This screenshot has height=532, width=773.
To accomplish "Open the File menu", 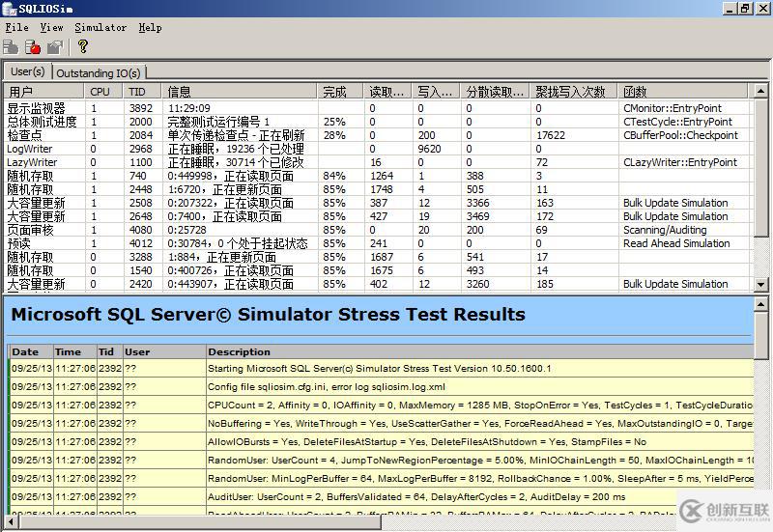I will point(16,27).
